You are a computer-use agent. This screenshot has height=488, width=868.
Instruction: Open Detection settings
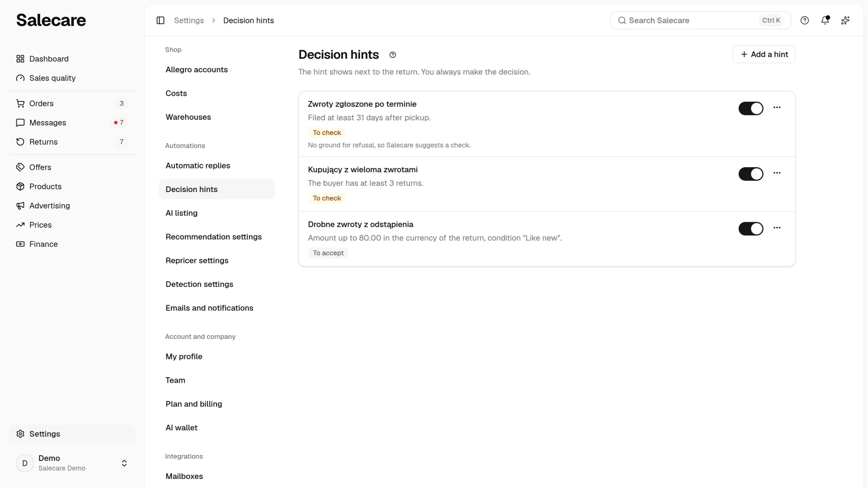click(217, 284)
